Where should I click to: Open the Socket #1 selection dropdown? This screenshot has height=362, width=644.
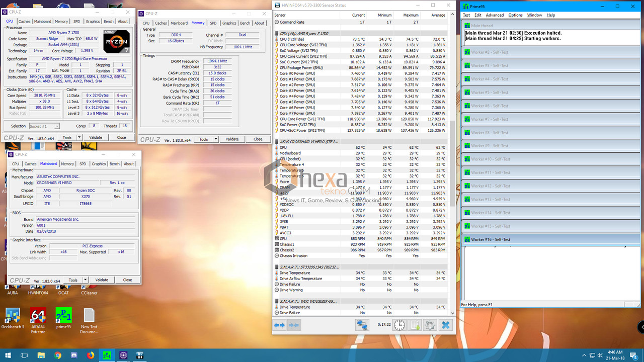pos(44,126)
